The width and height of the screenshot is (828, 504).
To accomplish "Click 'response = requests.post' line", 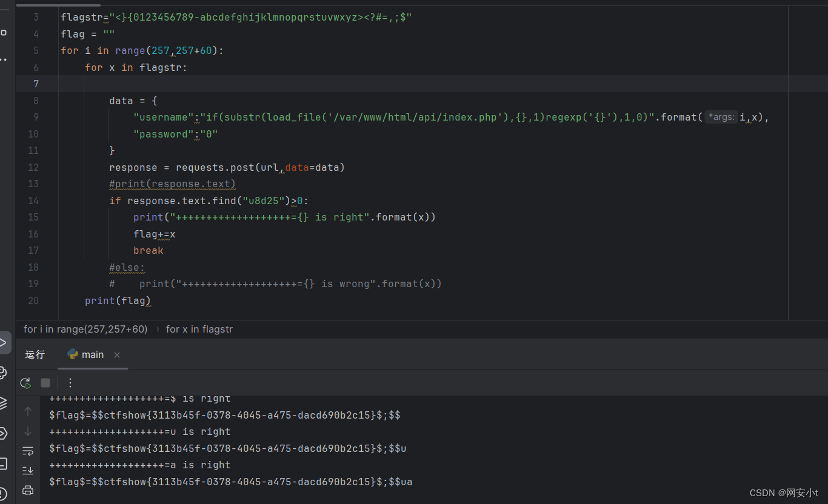I will [x=227, y=167].
